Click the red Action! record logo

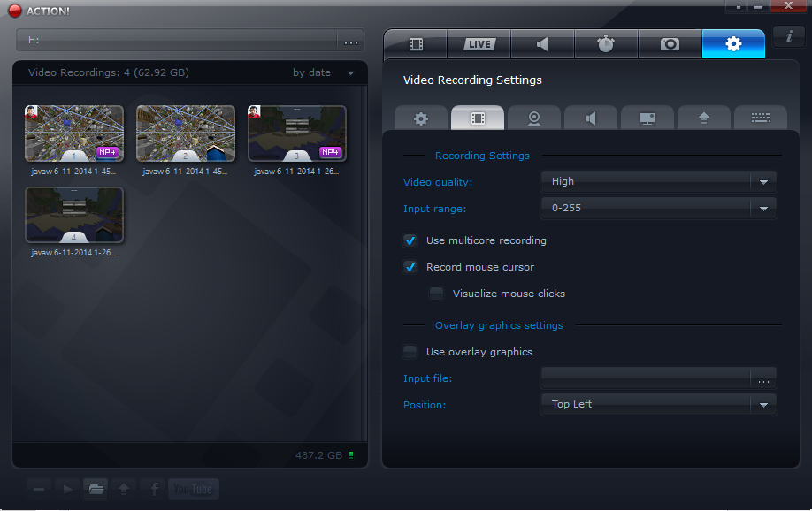click(15, 11)
